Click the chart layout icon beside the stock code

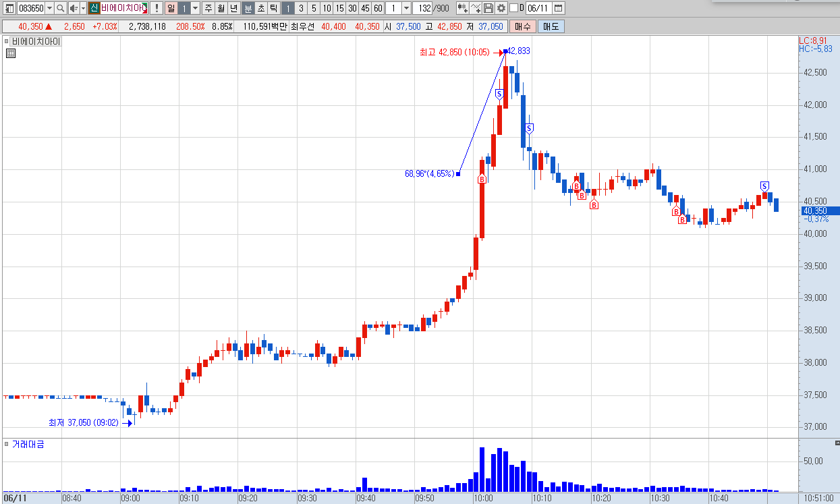(x=9, y=8)
